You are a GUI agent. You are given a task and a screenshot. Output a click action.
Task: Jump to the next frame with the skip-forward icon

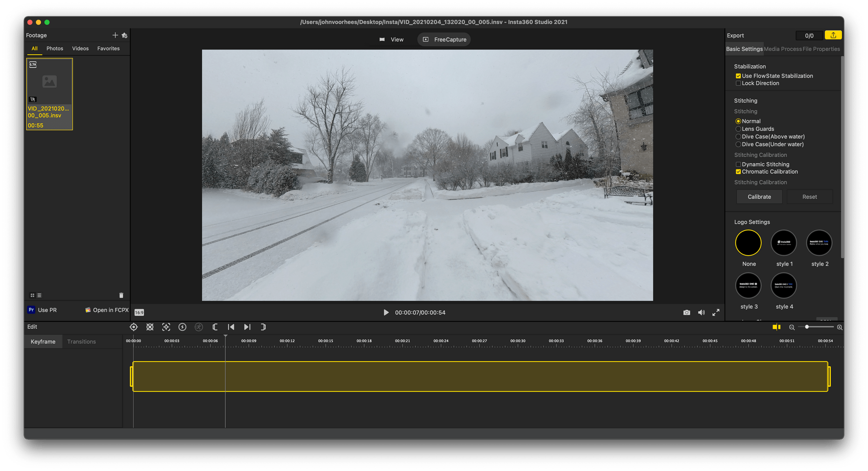(247, 327)
